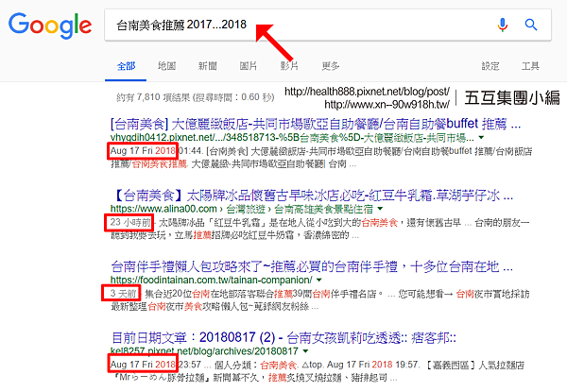
Task: Expand dropdown arrow beside foodintainan.com.tw URL
Action: coord(319,280)
